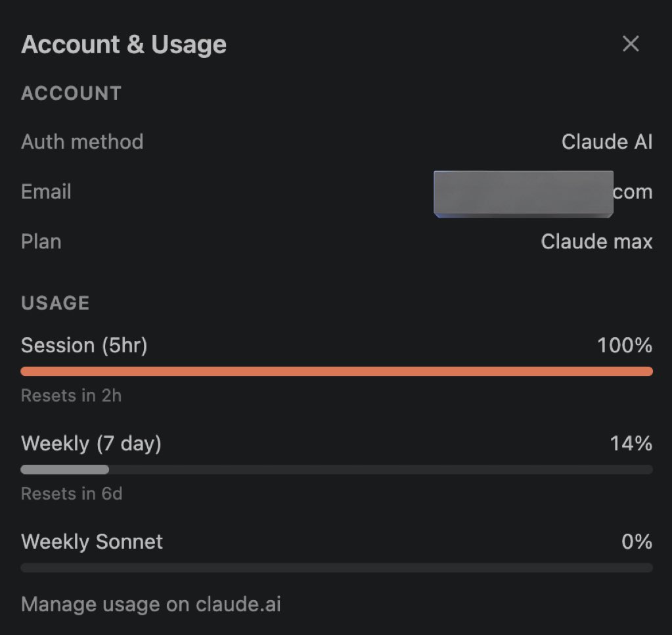Click the Email field label

click(46, 192)
